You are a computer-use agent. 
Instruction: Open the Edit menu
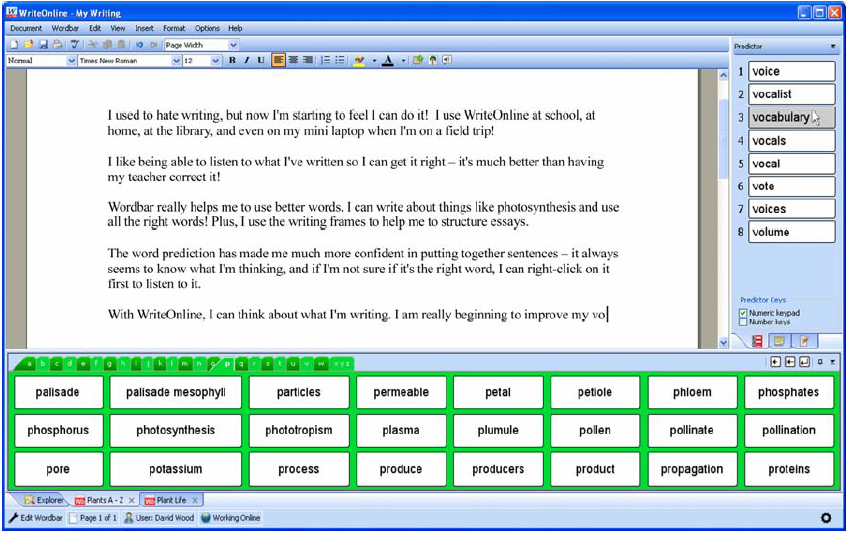pos(95,28)
